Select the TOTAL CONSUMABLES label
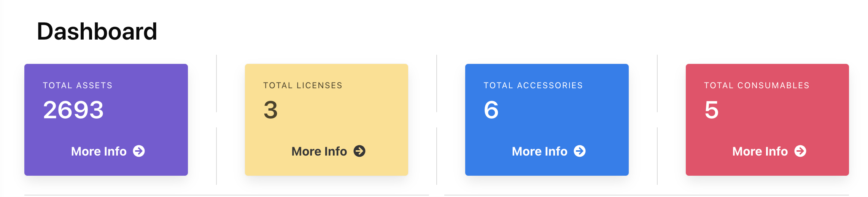Viewport: 868px width, 197px height. tap(757, 86)
